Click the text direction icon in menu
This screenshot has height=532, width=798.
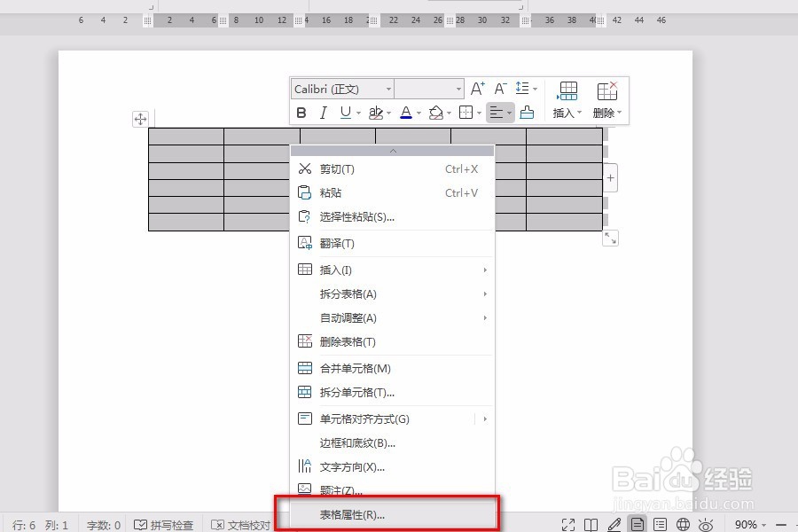coord(304,466)
